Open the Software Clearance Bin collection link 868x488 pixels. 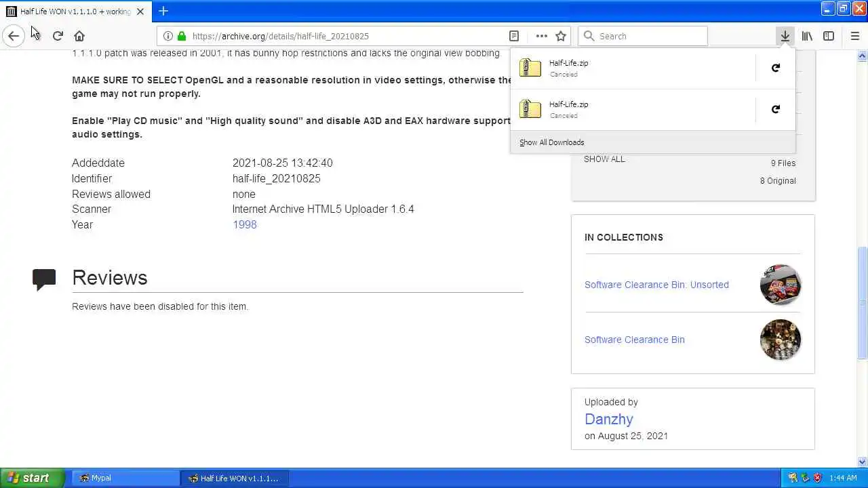pyautogui.click(x=635, y=340)
